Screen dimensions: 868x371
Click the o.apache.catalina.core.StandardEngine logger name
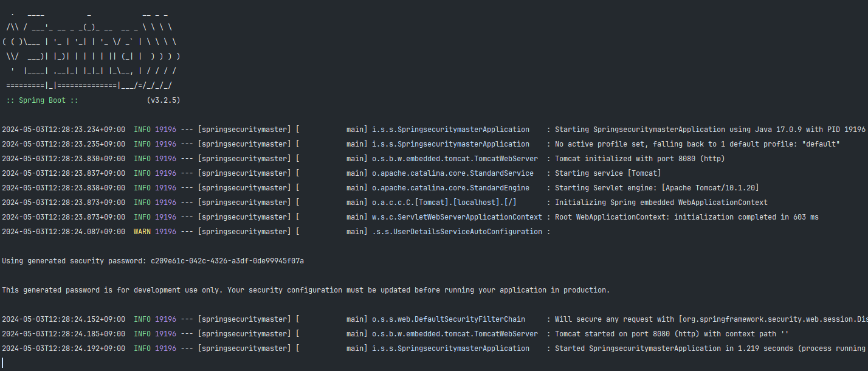(x=450, y=188)
